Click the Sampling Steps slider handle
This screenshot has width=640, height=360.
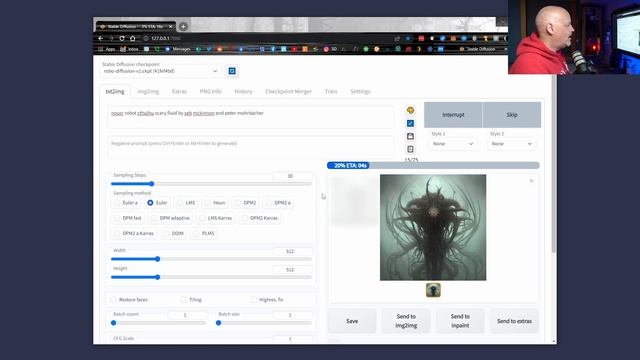151,184
